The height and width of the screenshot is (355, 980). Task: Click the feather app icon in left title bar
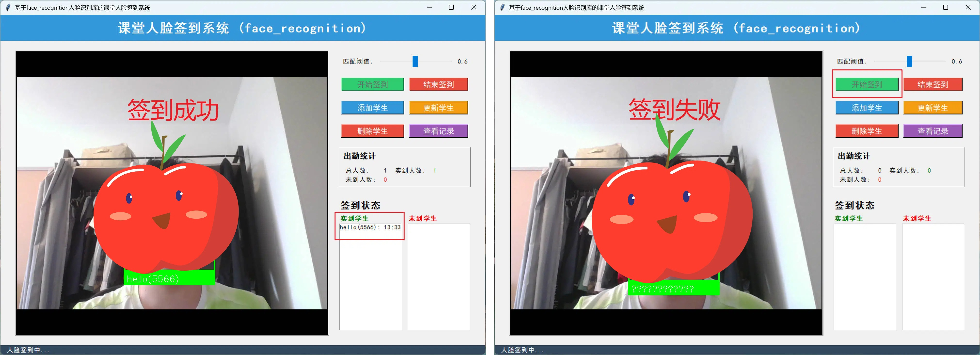click(8, 8)
